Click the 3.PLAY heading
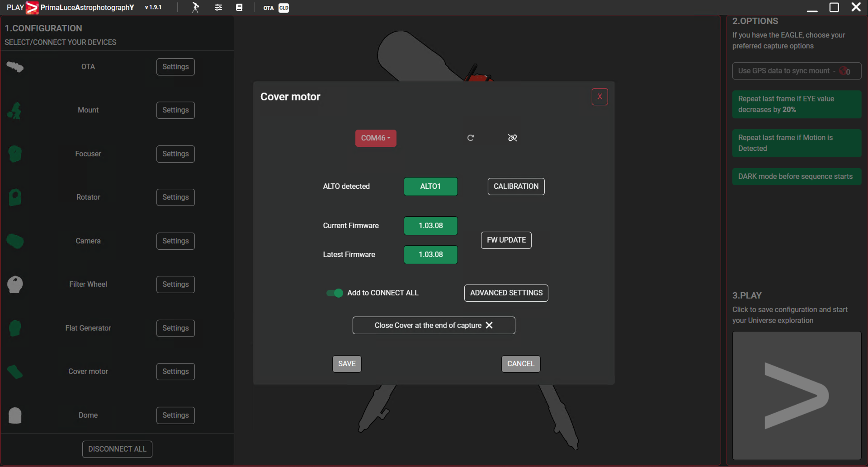The image size is (868, 467). pyautogui.click(x=747, y=296)
